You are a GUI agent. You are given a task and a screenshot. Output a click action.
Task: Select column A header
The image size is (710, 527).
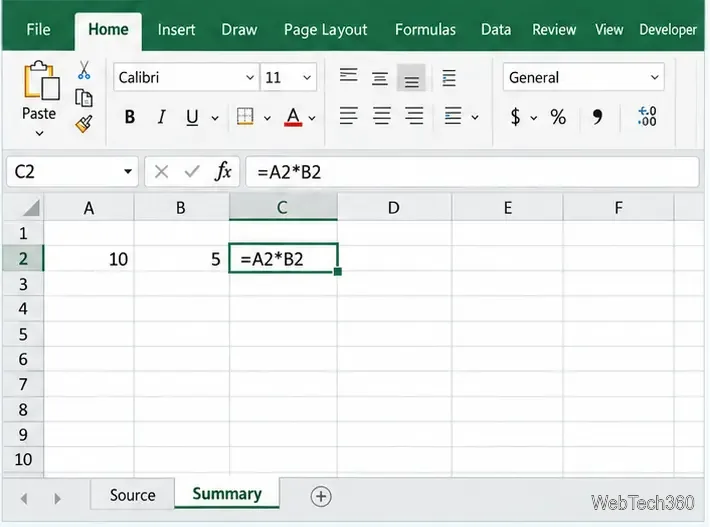pos(89,208)
